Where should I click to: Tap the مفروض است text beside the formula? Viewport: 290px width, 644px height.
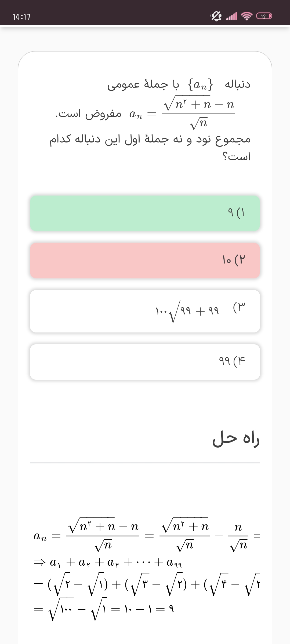pos(88,114)
